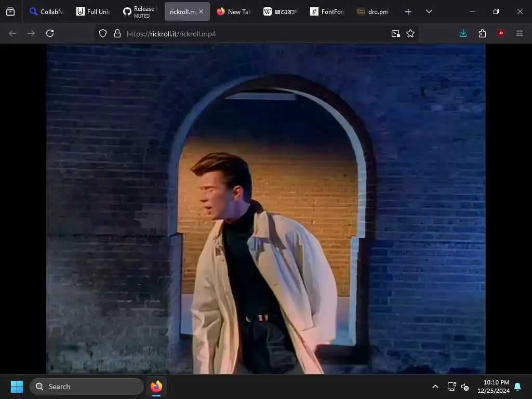Viewport: 532px width, 399px height.
Task: Toggle picture-in-picture from address bar
Action: (x=395, y=34)
